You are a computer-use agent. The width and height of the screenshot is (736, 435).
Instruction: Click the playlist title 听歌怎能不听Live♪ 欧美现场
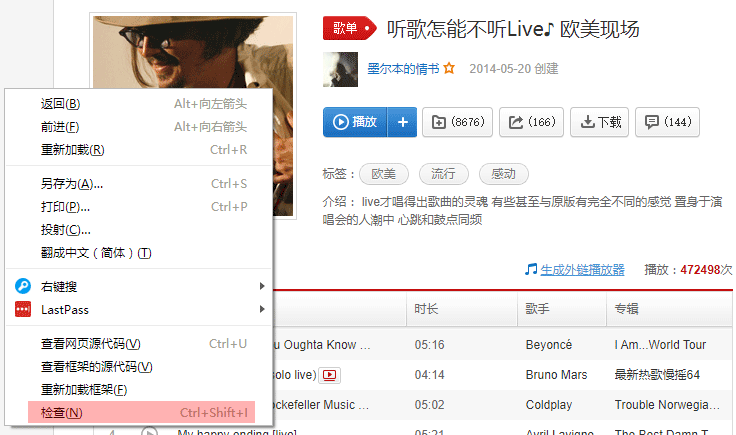[x=513, y=29]
